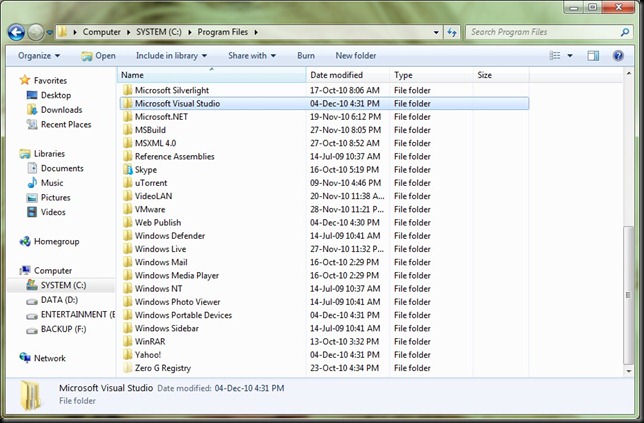The width and height of the screenshot is (644, 423).
Task: Select the Web Publish folder icon
Action: 128,222
